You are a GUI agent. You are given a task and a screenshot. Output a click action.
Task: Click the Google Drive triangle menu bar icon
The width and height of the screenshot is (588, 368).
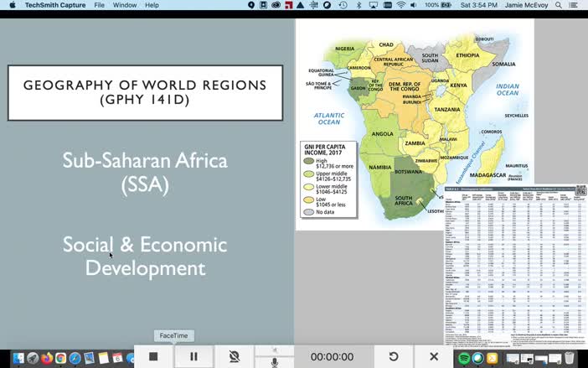pos(301,5)
